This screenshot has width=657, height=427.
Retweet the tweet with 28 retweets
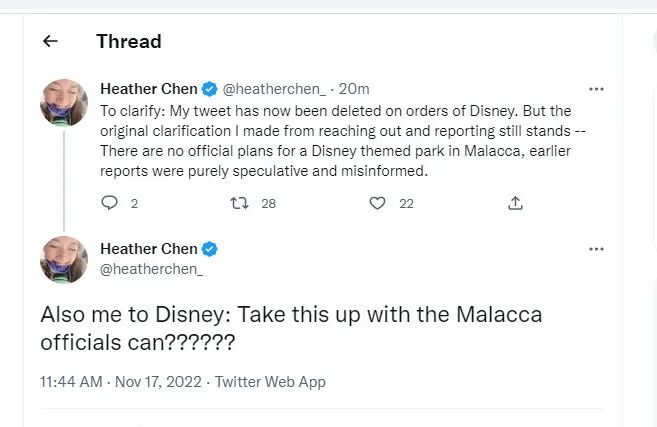click(x=238, y=203)
